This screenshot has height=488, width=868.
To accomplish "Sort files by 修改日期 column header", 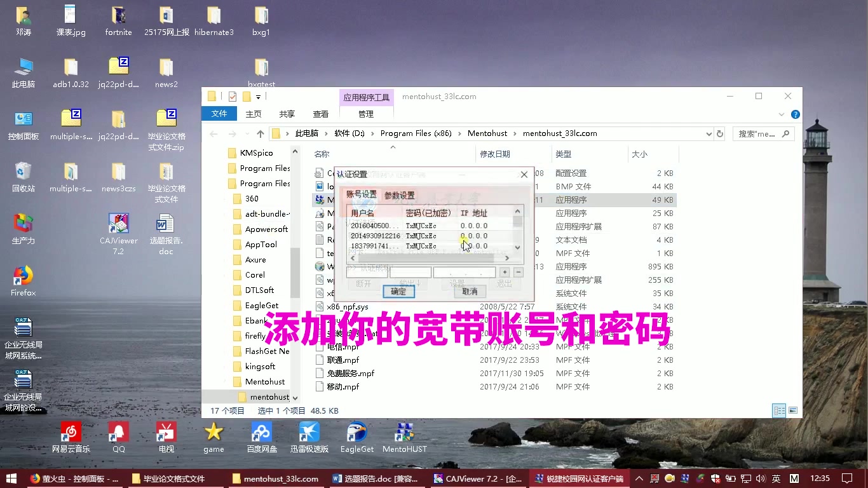I will [513, 154].
